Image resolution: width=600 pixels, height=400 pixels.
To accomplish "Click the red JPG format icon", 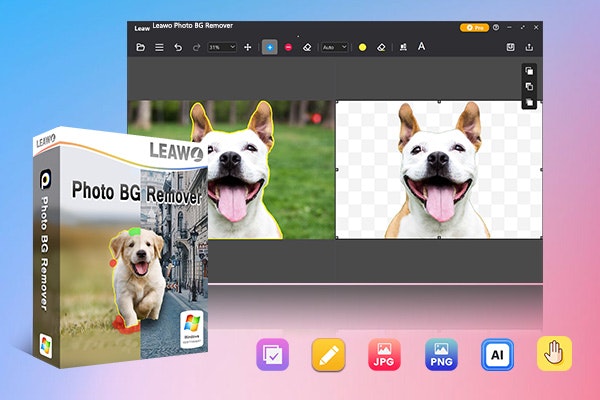I will [384, 354].
